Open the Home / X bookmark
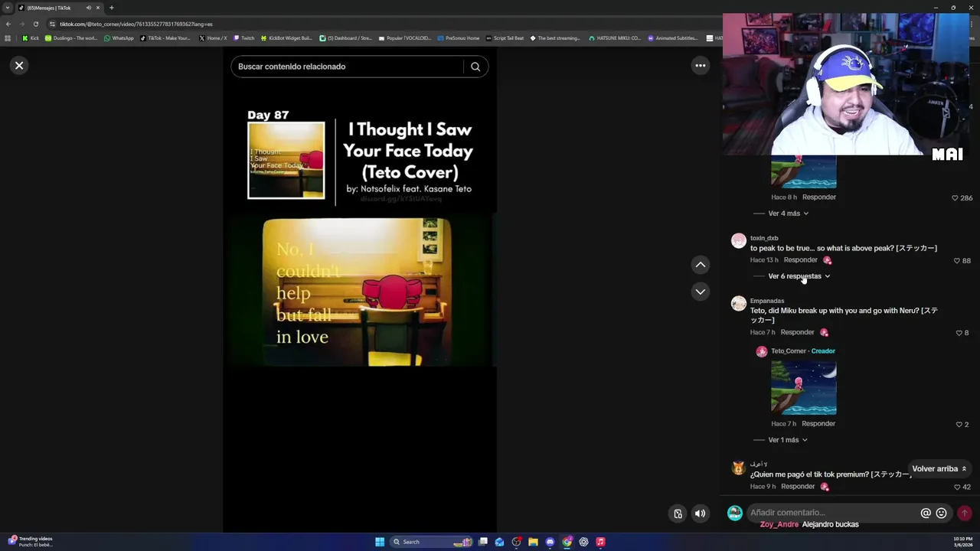Image resolution: width=980 pixels, height=551 pixels. (213, 38)
